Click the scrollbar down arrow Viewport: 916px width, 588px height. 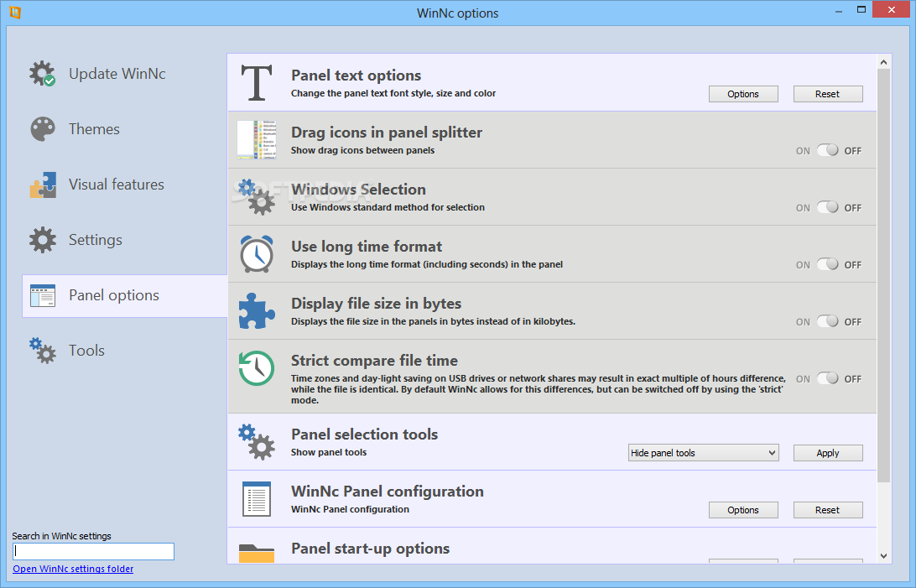click(x=883, y=556)
